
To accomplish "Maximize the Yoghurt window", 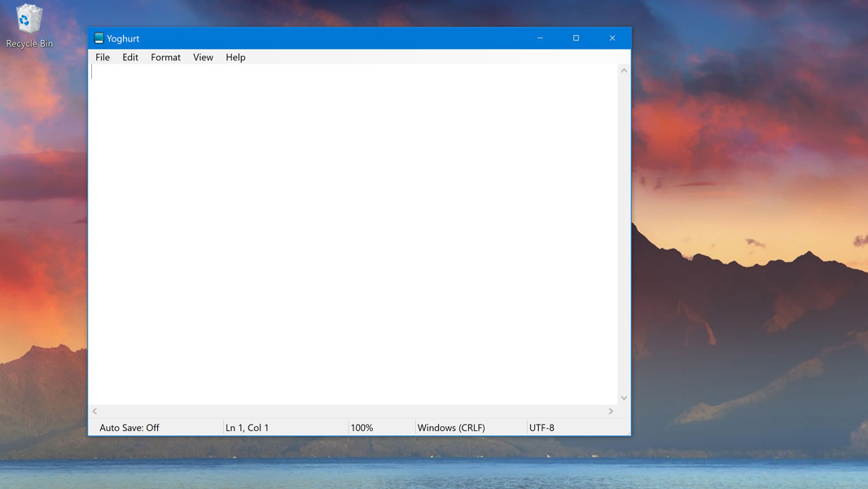I will coord(576,38).
